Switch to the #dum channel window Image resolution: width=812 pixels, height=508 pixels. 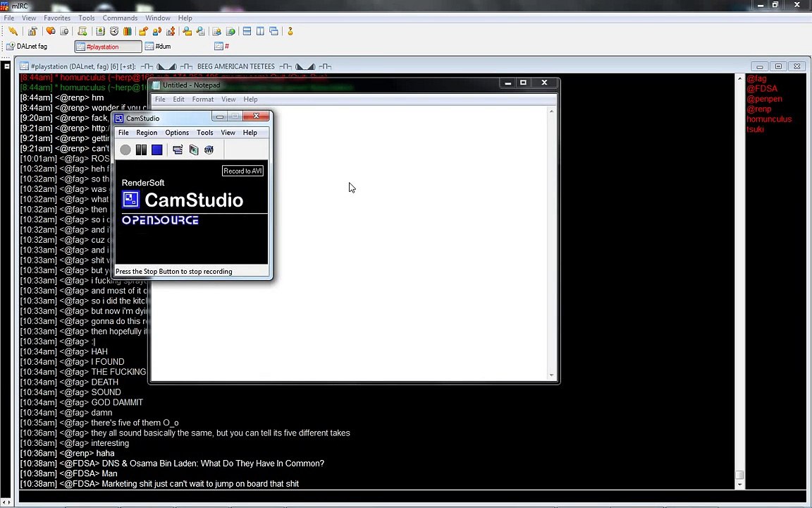[159, 46]
